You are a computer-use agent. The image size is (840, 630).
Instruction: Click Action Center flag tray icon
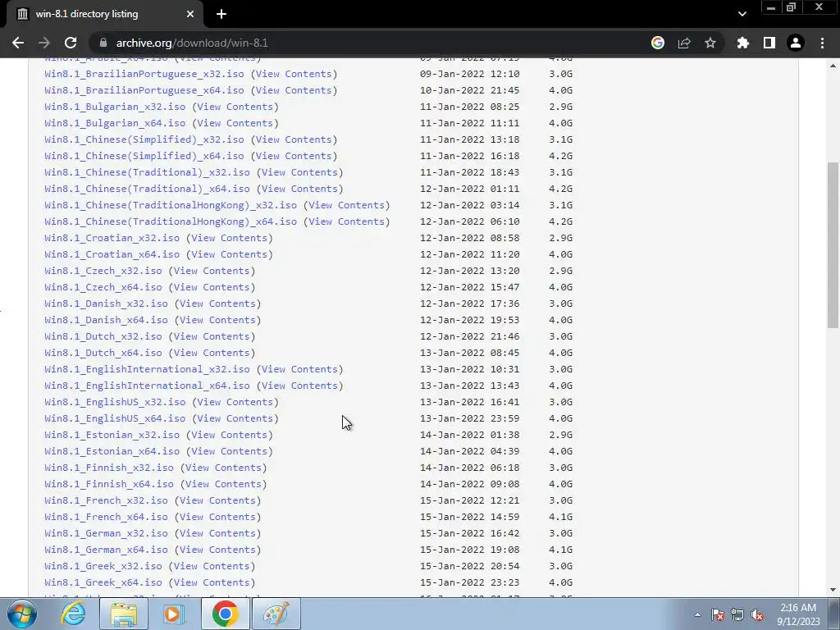pyautogui.click(x=718, y=614)
